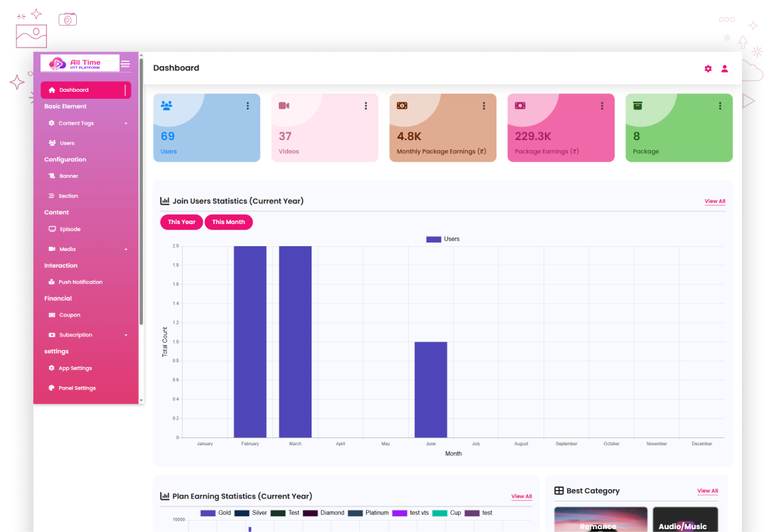Screen dimensions: 779x532
Task: Click the June bar in users chart
Action: (x=430, y=390)
